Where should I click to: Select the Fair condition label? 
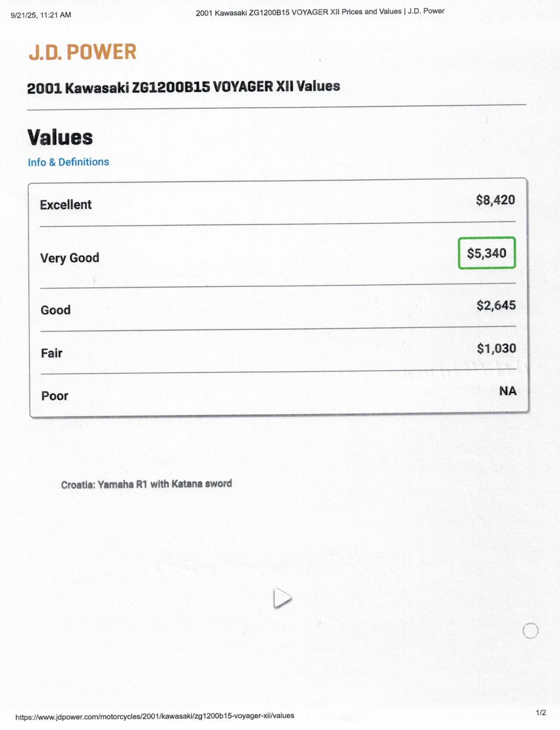[52, 353]
